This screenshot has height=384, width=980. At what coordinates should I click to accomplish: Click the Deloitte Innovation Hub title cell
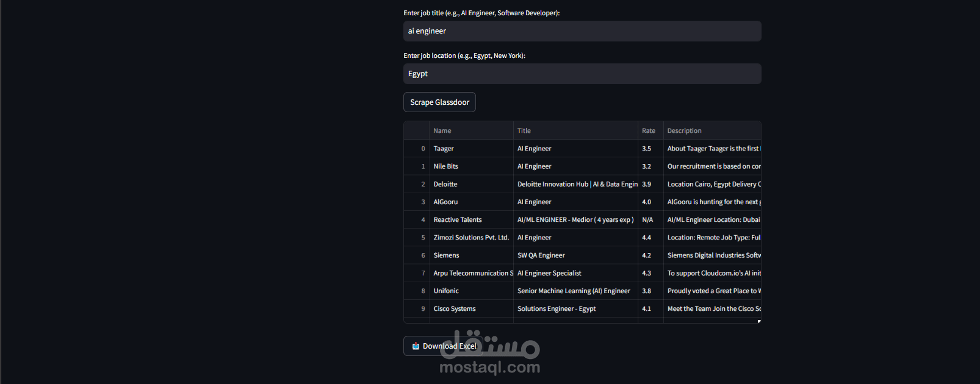[x=575, y=184]
